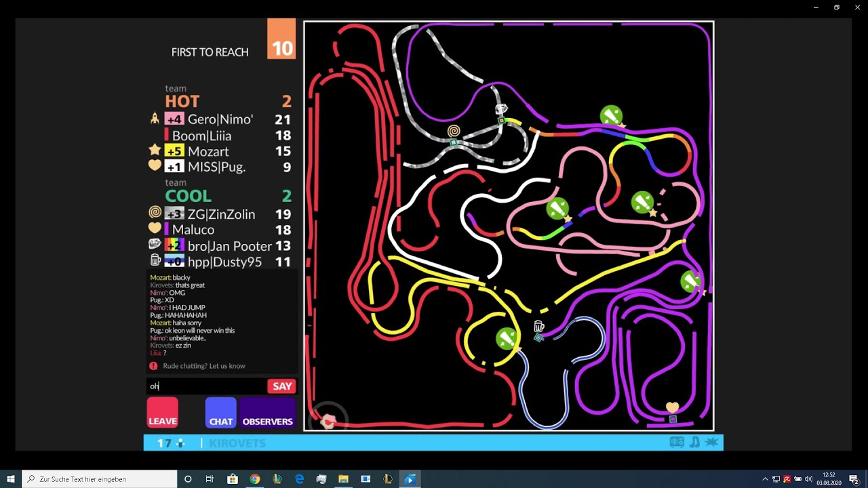Click the volume icon in the system tray
The width and height of the screenshot is (868, 488).
pyautogui.click(x=808, y=479)
